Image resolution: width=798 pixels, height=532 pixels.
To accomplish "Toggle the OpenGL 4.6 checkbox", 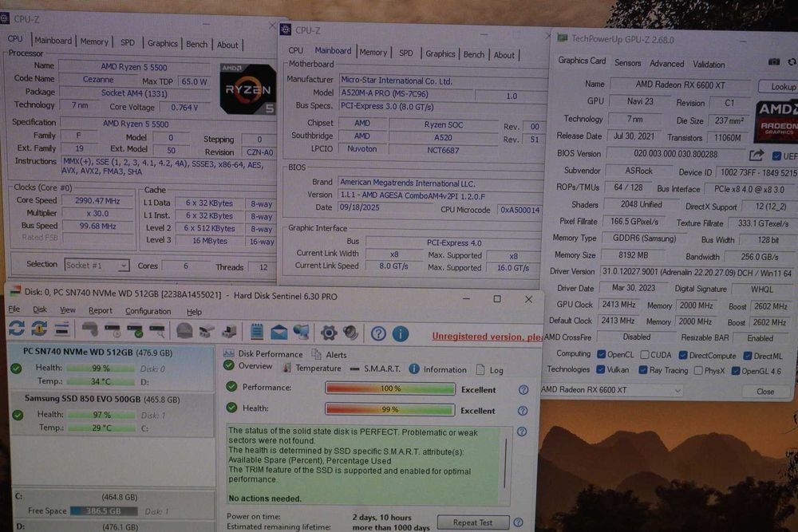I will tap(736, 371).
